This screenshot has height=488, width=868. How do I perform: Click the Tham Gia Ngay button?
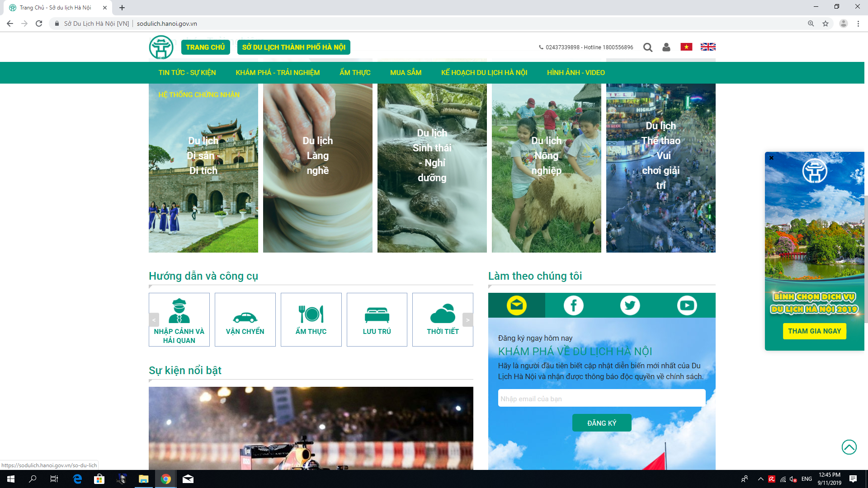814,331
